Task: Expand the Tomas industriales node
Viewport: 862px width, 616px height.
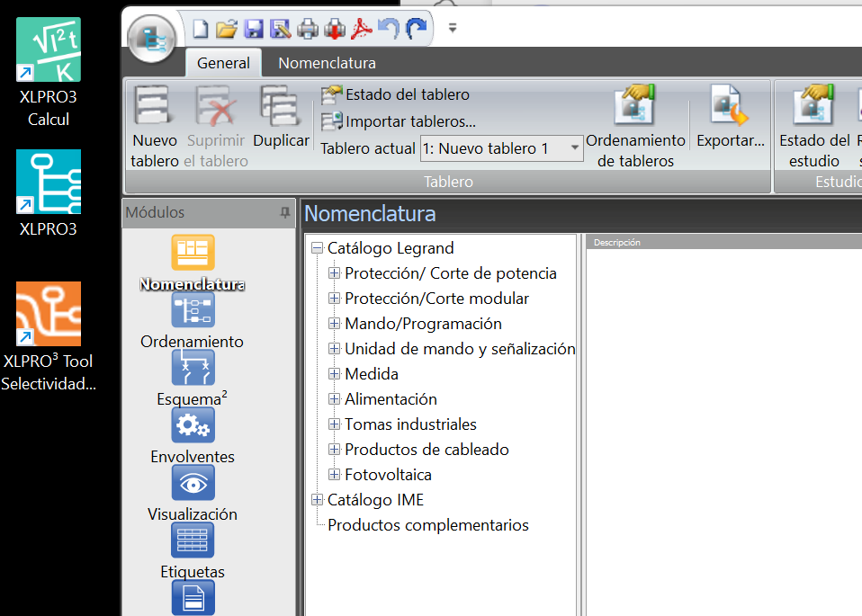Action: tap(334, 424)
